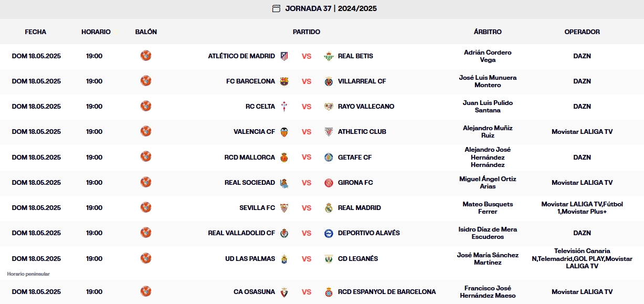Click the RCD Espanyol crest icon
This screenshot has width=644, height=304.
[329, 292]
